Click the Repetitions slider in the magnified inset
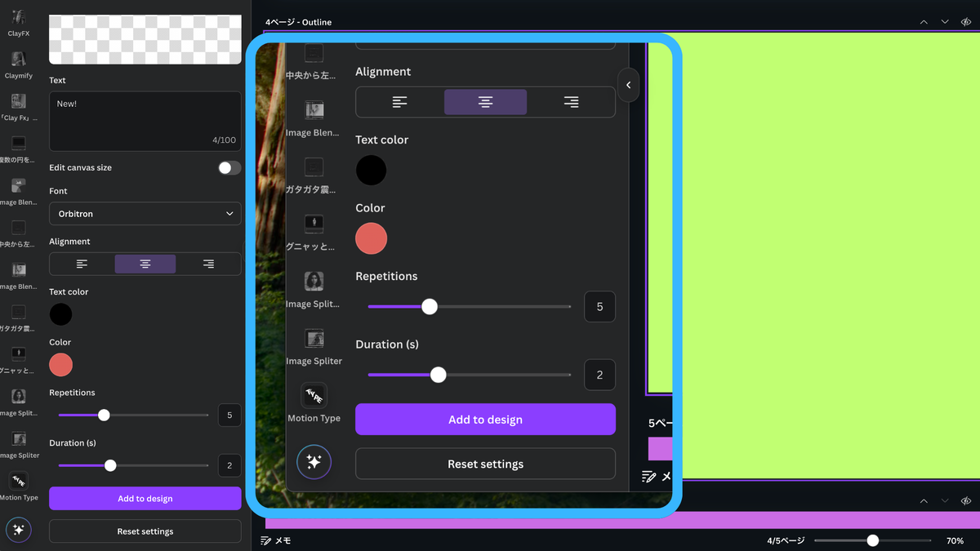Screen dimensions: 980x551 (469, 307)
